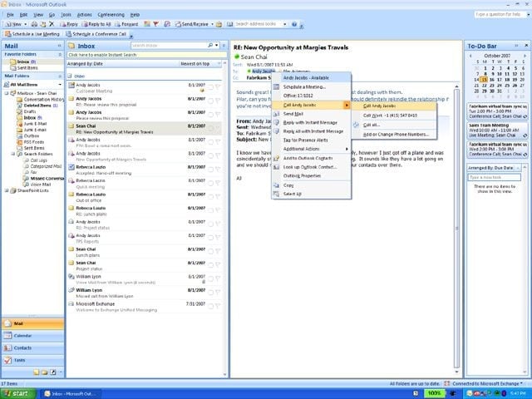Click the Windows Start button

[17, 393]
